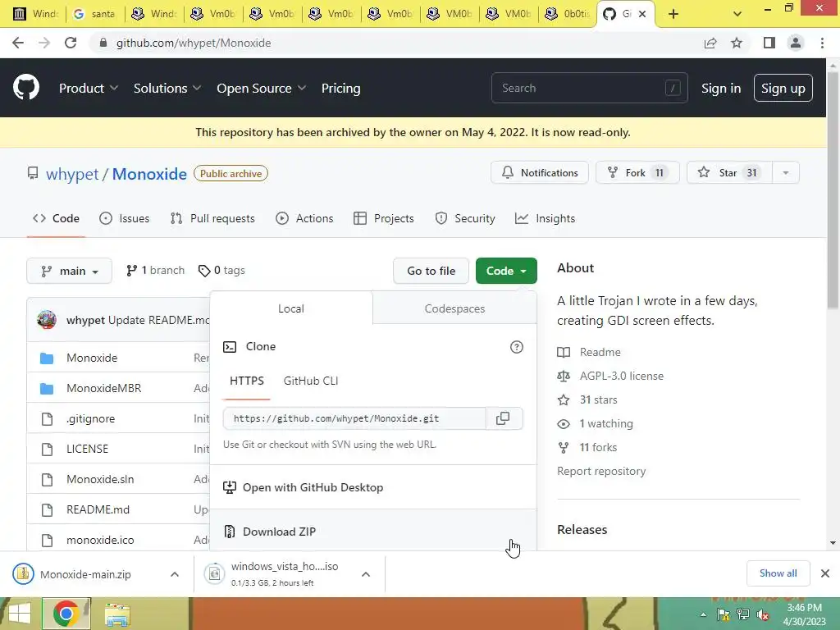Star the repository
This screenshot has height=630, width=840.
pos(729,172)
